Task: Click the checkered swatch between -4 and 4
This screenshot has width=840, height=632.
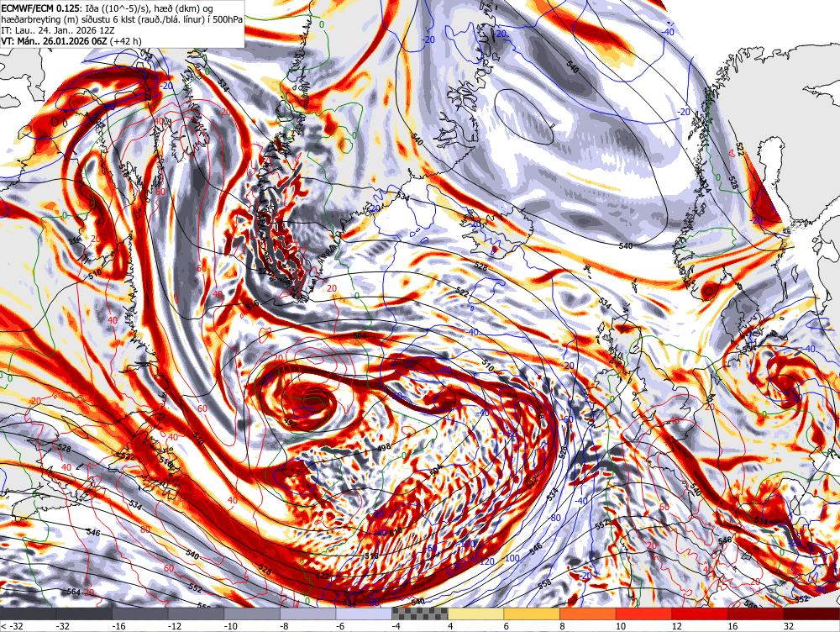Action: click(420, 614)
